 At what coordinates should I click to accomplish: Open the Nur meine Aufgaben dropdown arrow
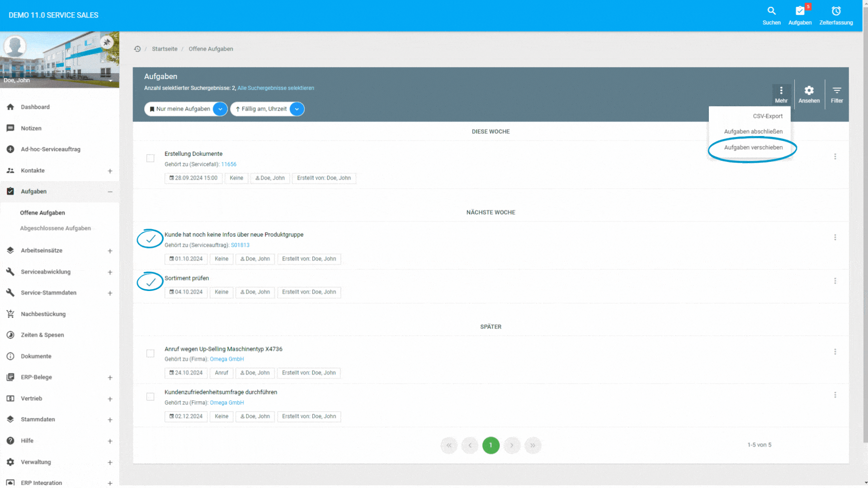220,109
